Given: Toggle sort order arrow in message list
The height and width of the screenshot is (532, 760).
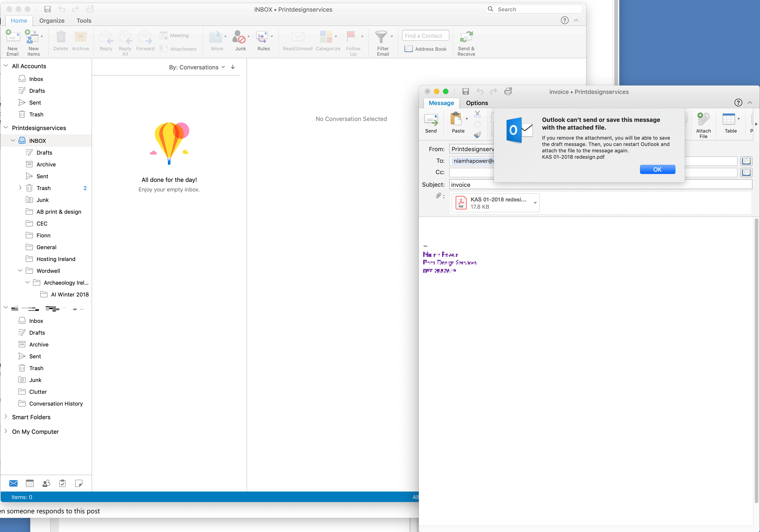Looking at the screenshot, I should 233,67.
